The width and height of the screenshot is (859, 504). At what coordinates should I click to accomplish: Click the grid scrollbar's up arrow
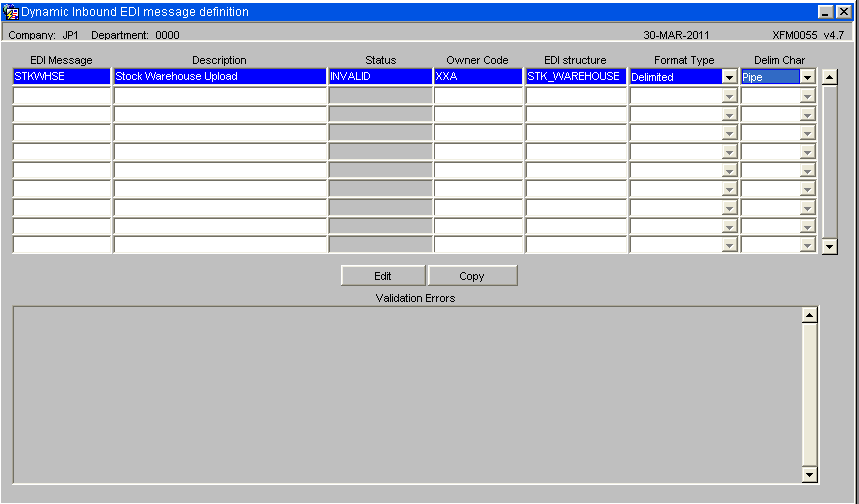(x=829, y=77)
